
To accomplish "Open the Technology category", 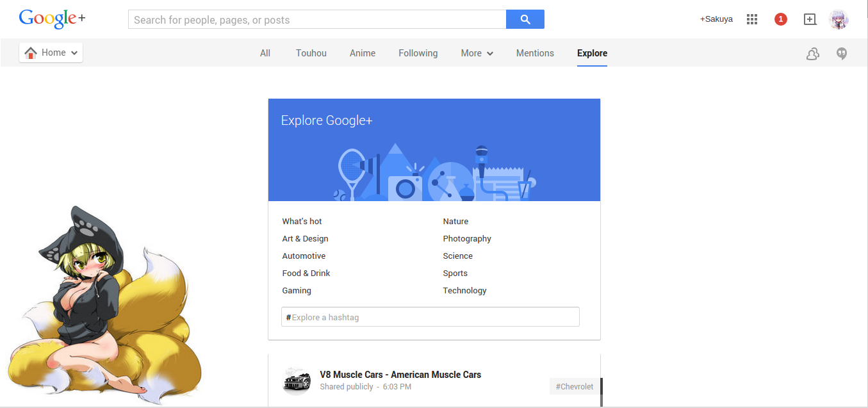I will (465, 291).
